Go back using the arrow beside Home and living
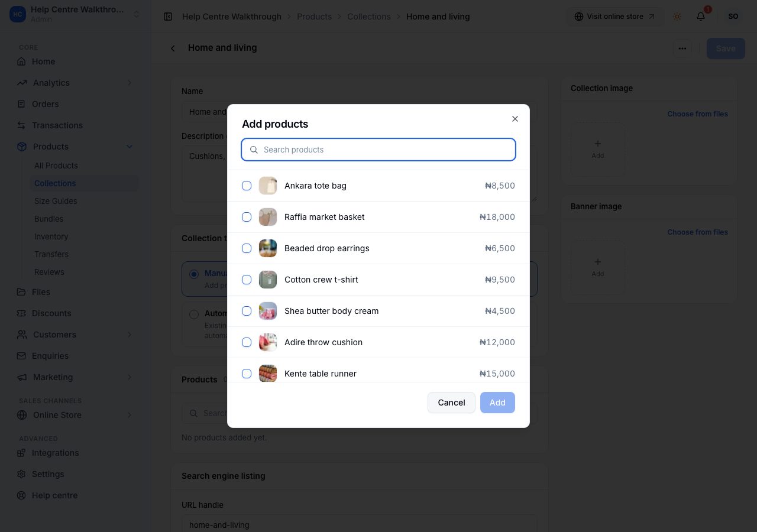The width and height of the screenshot is (757, 532). (173, 48)
